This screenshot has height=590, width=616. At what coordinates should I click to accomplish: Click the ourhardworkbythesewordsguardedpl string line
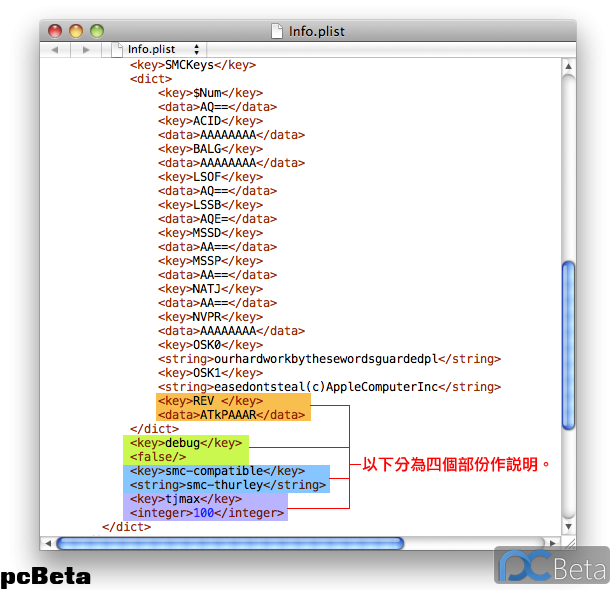click(330, 359)
